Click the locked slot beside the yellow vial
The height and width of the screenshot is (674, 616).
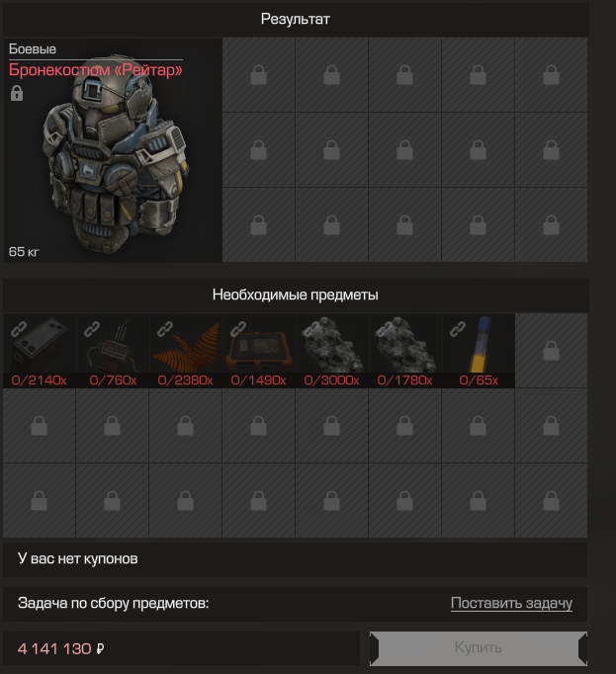551,350
